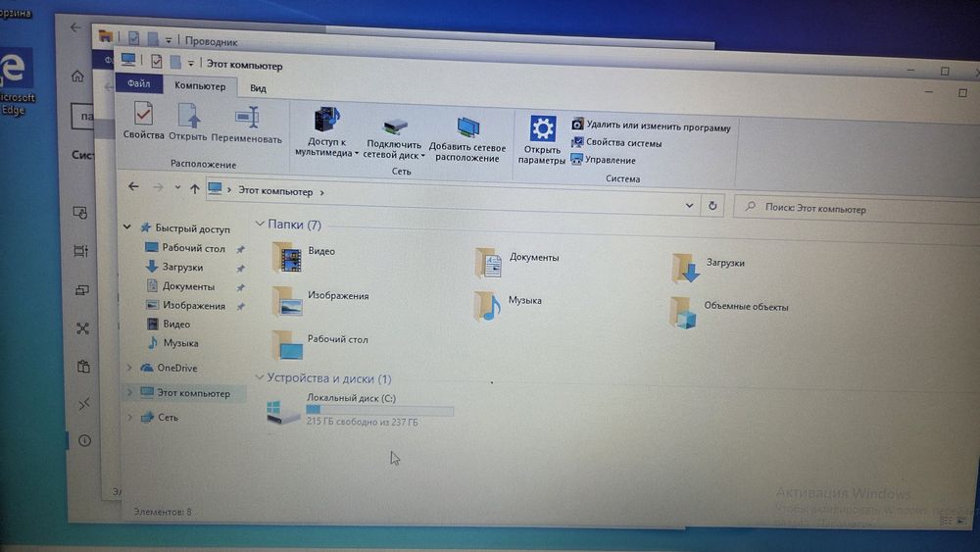Image resolution: width=980 pixels, height=552 pixels.
Task: Click the drive C: free space bar
Action: [379, 410]
